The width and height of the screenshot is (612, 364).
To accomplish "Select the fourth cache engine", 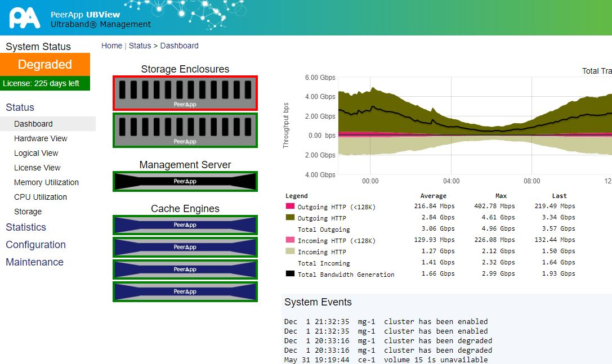I will pos(185,291).
